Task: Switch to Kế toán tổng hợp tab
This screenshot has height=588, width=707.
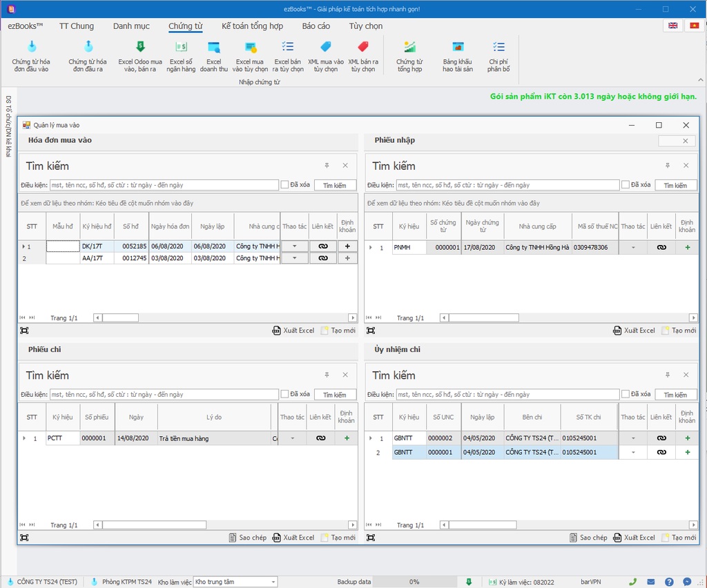Action: pos(252,26)
